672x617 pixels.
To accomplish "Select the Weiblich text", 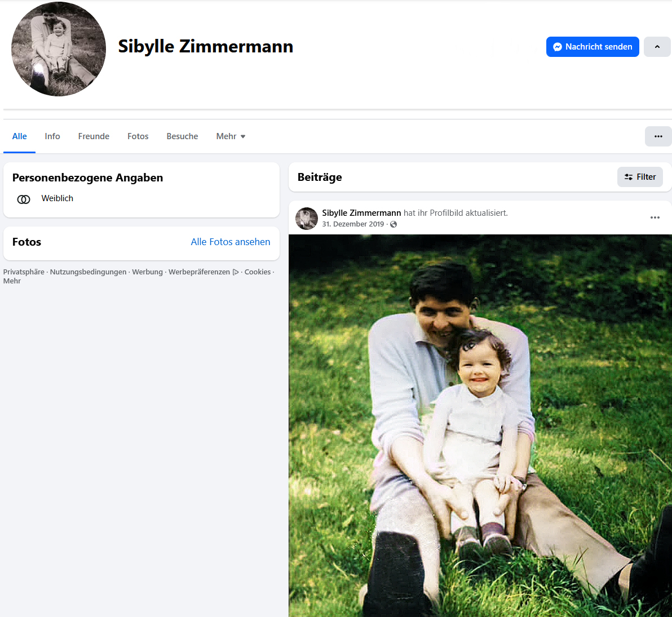I will point(57,198).
